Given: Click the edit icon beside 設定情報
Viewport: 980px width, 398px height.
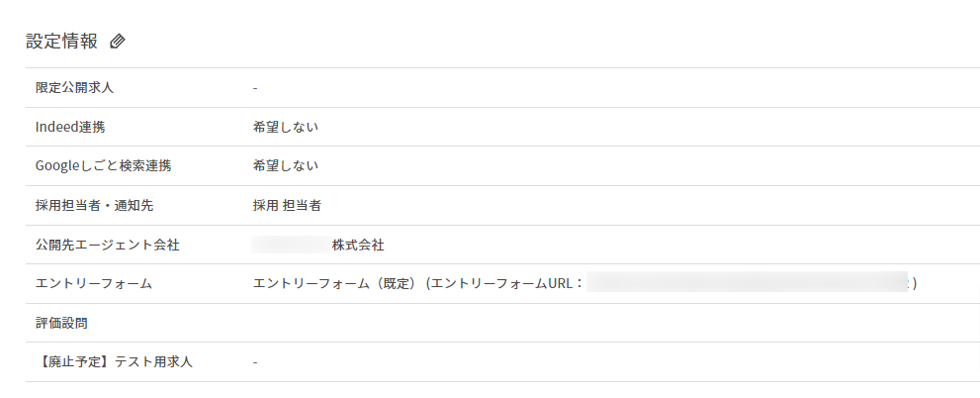Looking at the screenshot, I should pos(118,42).
